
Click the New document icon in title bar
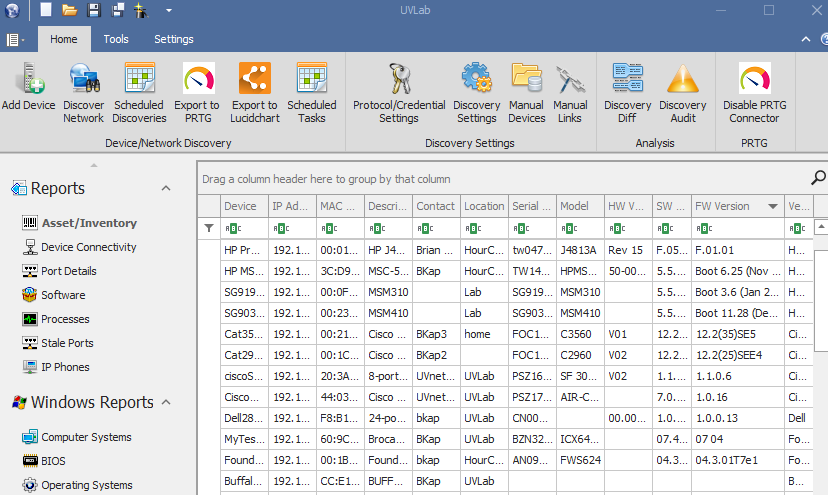tap(46, 10)
